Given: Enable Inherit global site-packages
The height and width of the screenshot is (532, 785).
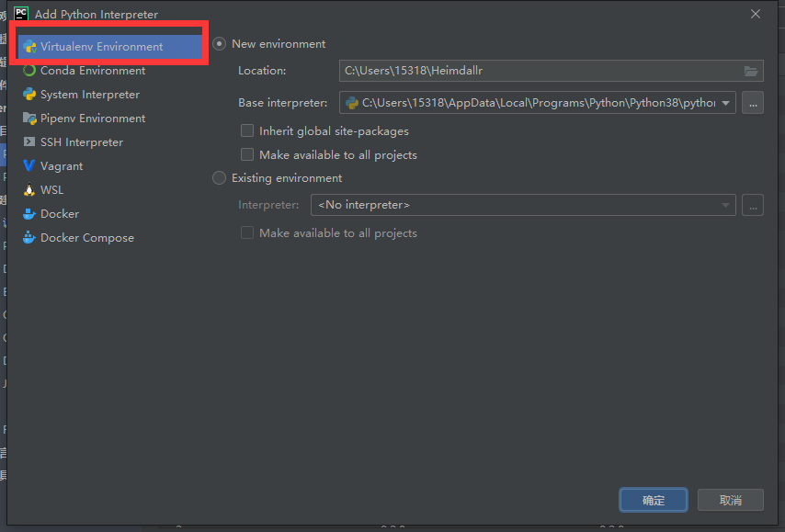Looking at the screenshot, I should click(246, 130).
